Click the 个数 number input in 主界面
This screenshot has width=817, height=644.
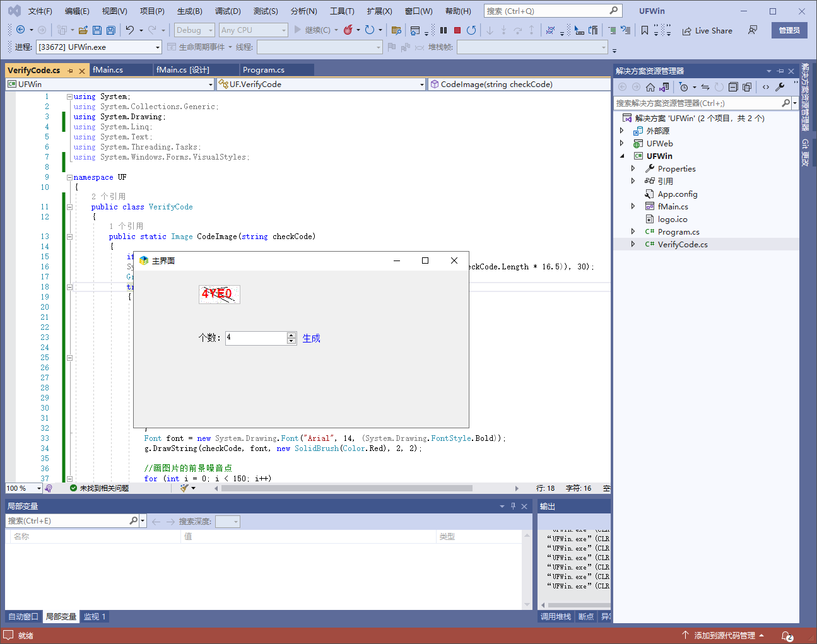256,338
